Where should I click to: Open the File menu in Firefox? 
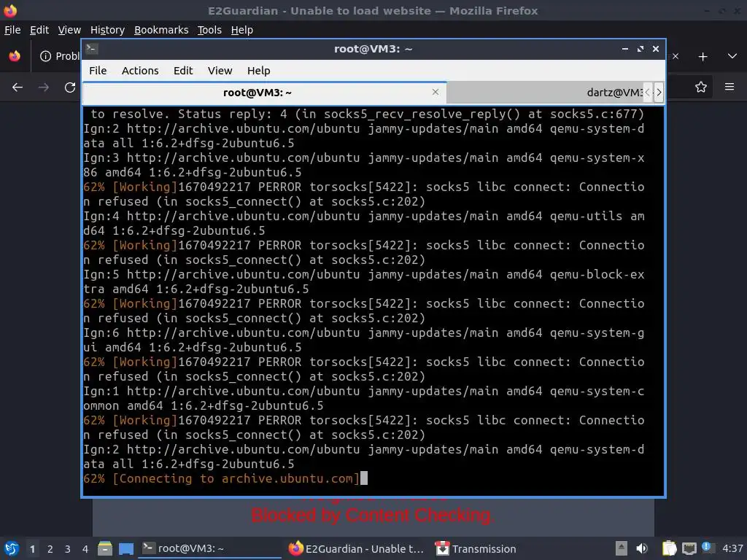[x=12, y=30]
